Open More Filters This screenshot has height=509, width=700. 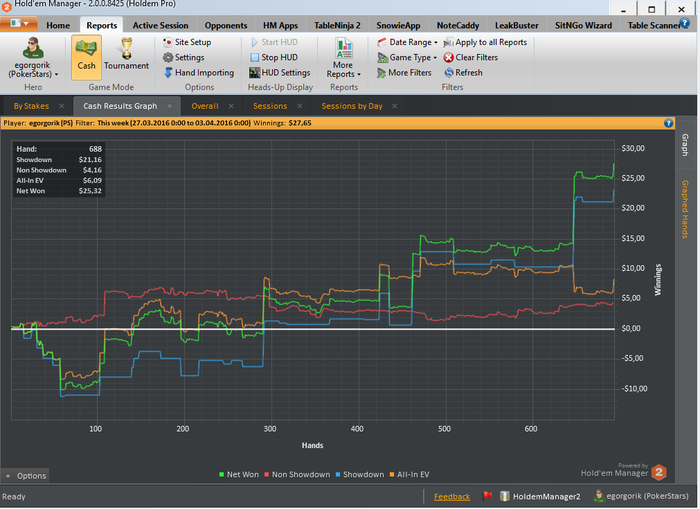click(x=404, y=72)
